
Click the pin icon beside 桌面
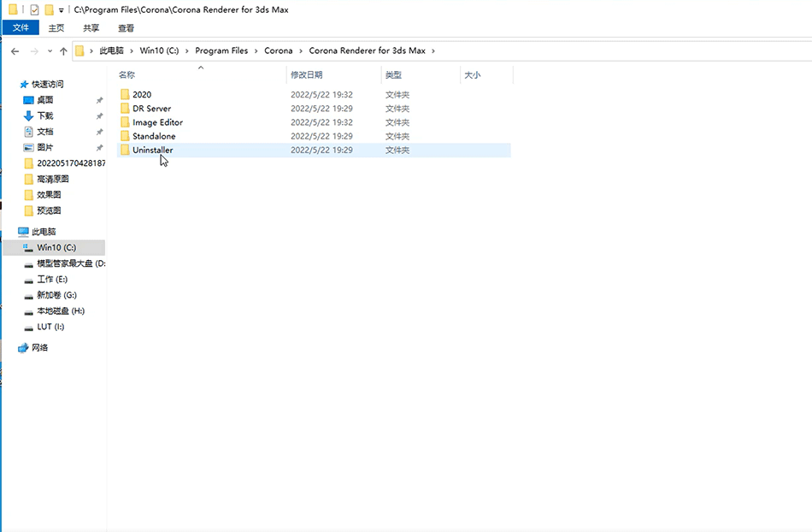(x=99, y=100)
